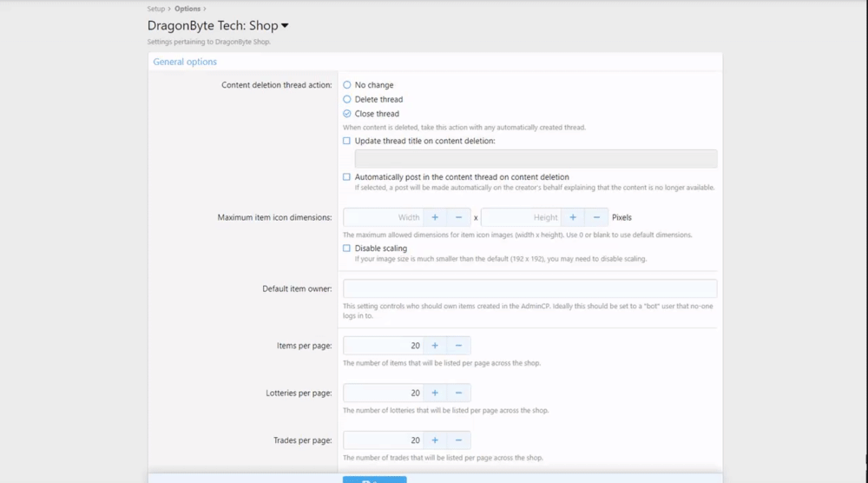Image resolution: width=868 pixels, height=483 pixels.
Task: Click 'Settings pertaining to DragonByte Shop.' text
Action: [208, 42]
